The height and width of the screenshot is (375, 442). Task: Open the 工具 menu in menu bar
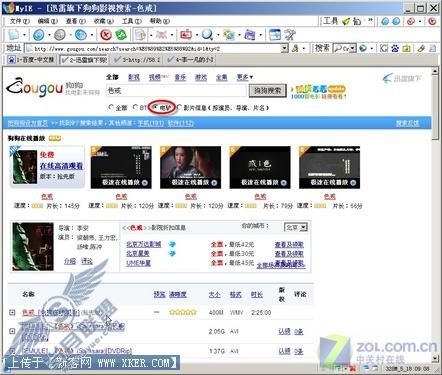point(131,21)
